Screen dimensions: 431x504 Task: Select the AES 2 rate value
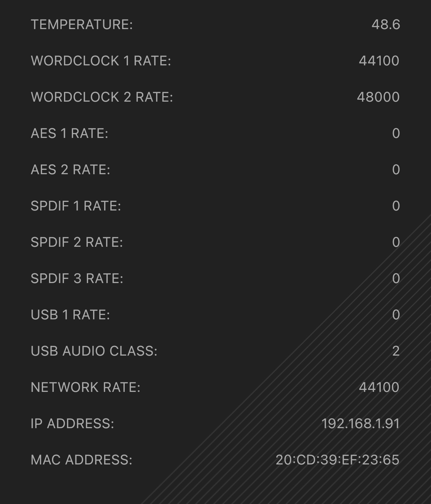pos(396,170)
